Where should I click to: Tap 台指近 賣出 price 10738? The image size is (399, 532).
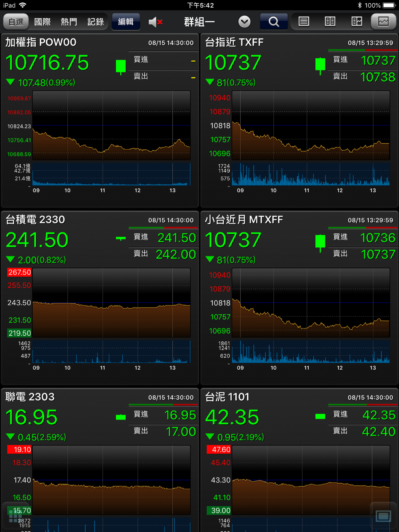[378, 77]
